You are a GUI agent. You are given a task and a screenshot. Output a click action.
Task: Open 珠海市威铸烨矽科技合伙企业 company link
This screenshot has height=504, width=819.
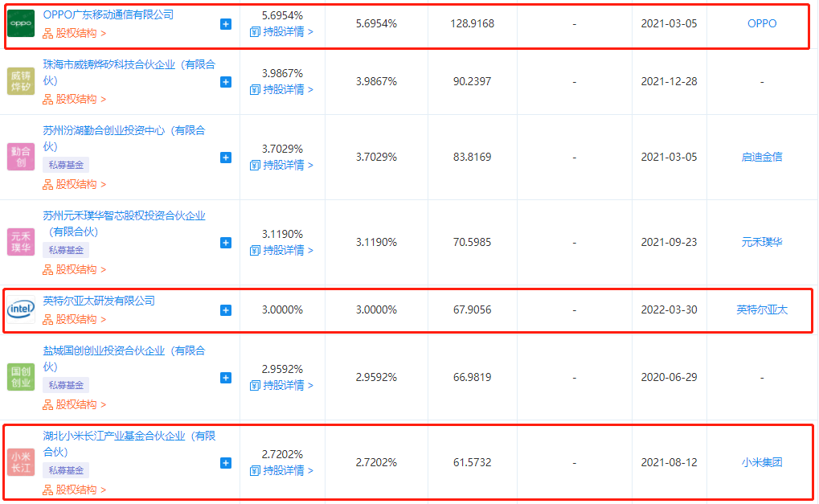pyautogui.click(x=129, y=72)
